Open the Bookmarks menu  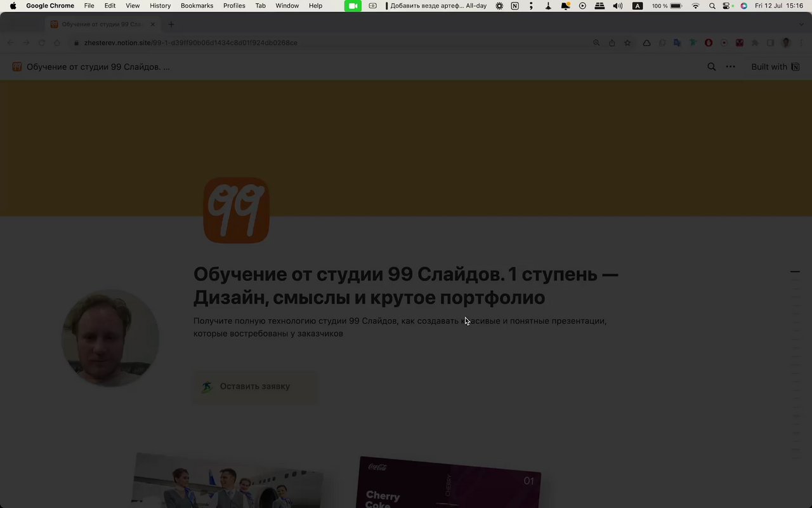(197, 6)
